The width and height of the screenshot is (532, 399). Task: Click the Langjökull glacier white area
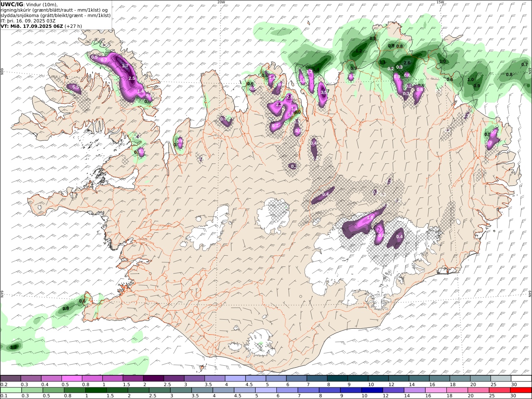tap(207, 229)
